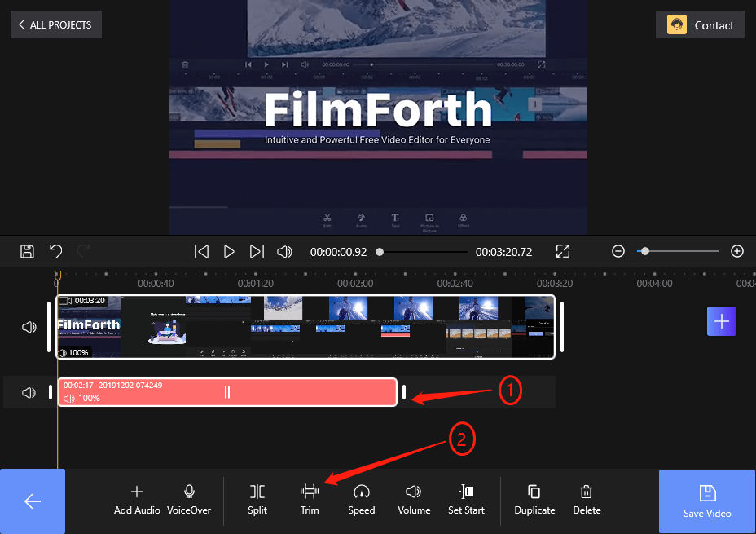Viewport: 756px width, 534px height.
Task: Go back to ALL PROJECTS
Action: click(56, 24)
